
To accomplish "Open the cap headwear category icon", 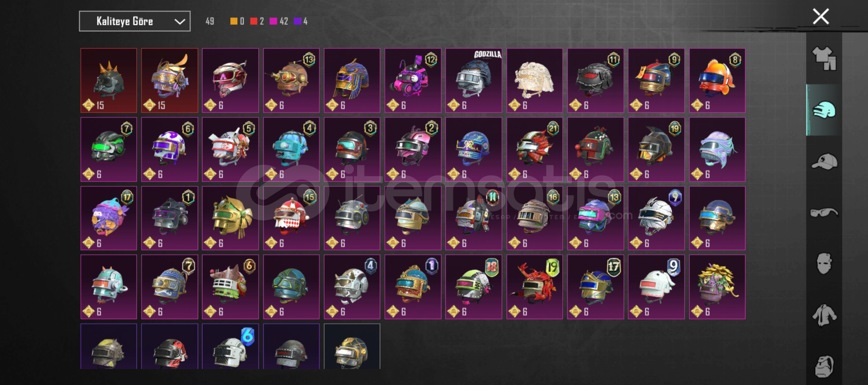I will (x=824, y=161).
